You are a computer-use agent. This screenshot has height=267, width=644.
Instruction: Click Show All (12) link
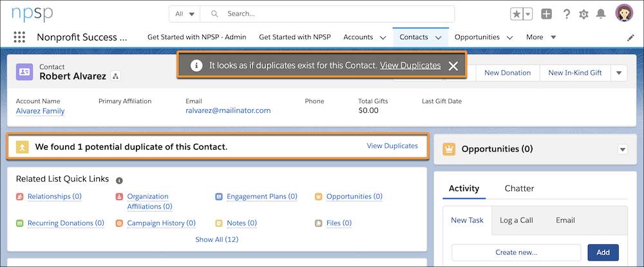pos(216,239)
